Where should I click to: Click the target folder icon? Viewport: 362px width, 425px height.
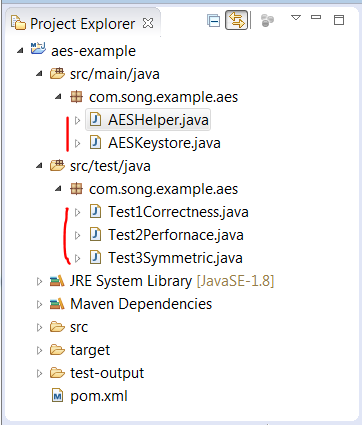click(57, 350)
